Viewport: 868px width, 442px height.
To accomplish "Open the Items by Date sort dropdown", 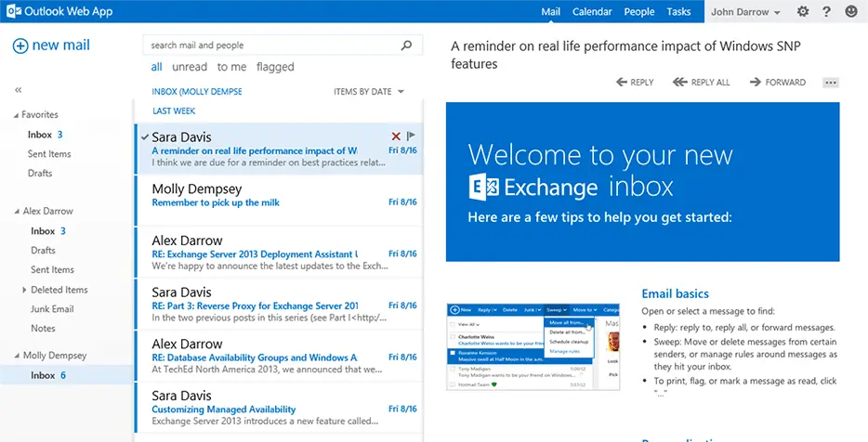I will pos(369,92).
